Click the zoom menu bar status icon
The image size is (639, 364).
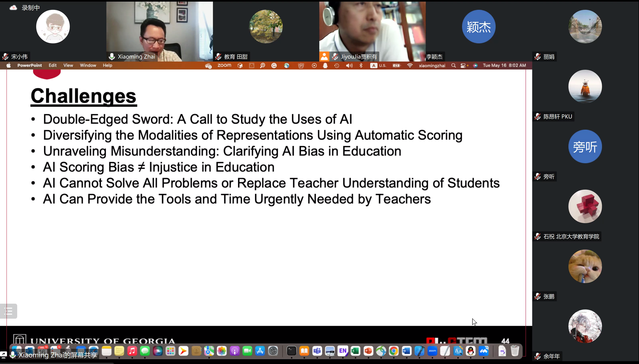pos(224,66)
